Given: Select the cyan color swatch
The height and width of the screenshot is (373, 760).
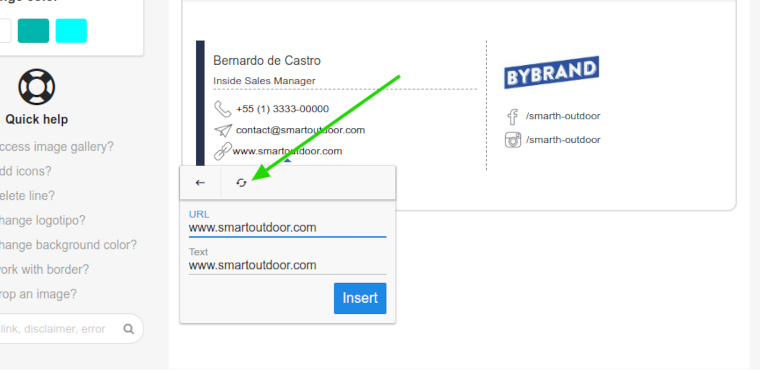Looking at the screenshot, I should pyautogui.click(x=71, y=31).
